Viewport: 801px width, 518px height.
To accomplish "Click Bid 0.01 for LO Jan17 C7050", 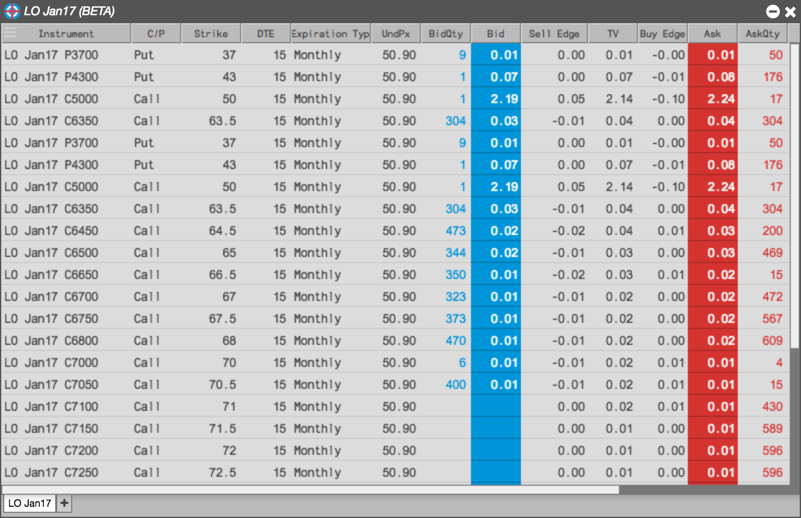I will pos(496,385).
